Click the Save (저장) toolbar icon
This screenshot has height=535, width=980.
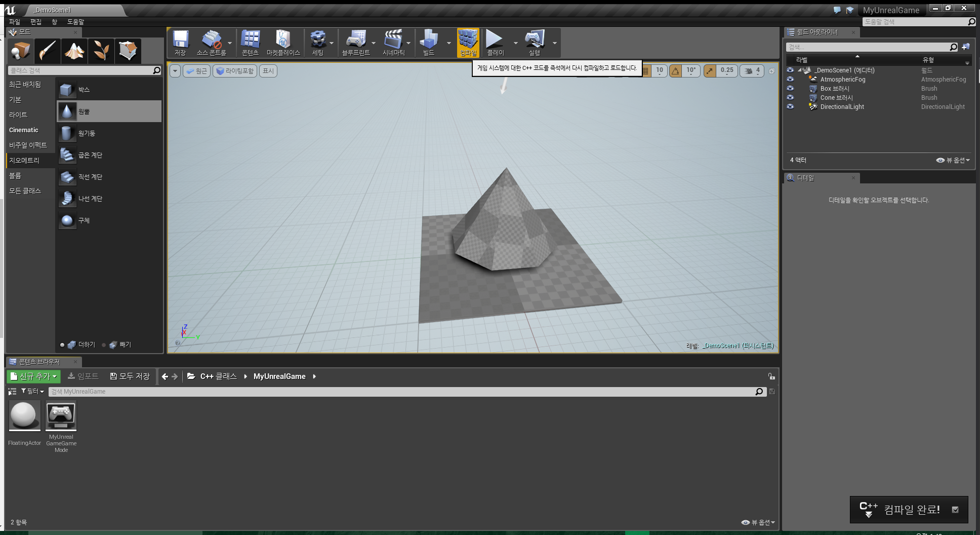pos(180,43)
